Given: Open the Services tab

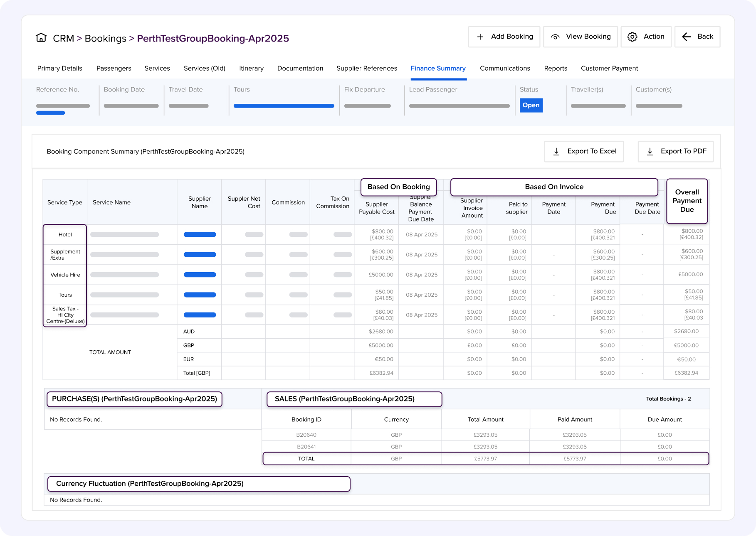Looking at the screenshot, I should click(x=157, y=68).
